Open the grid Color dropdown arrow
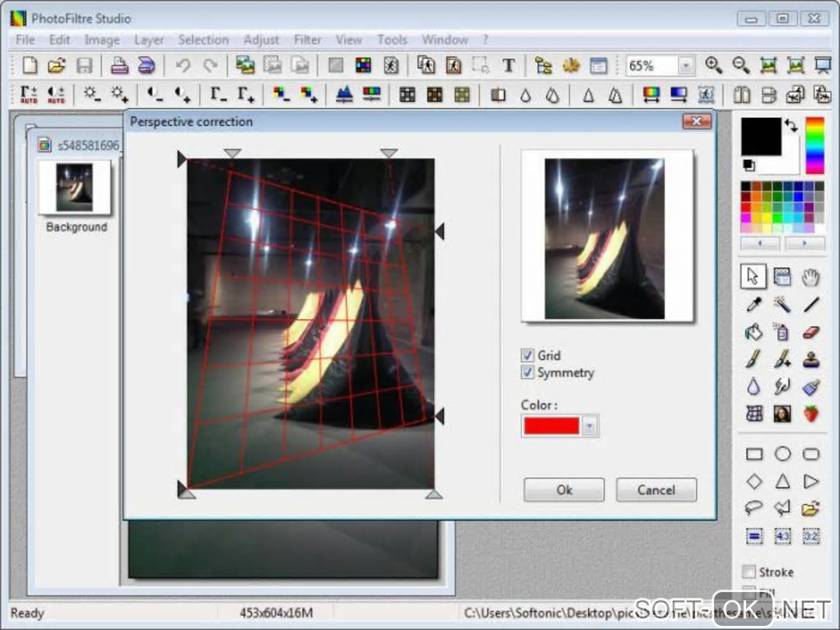Image resolution: width=840 pixels, height=630 pixels. (x=591, y=426)
